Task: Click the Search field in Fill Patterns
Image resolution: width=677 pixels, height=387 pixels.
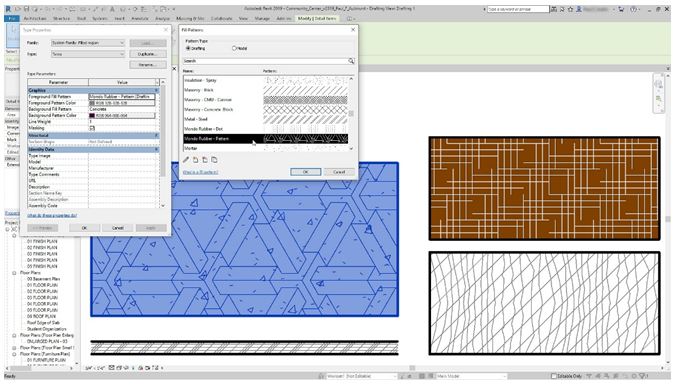Action: point(265,61)
